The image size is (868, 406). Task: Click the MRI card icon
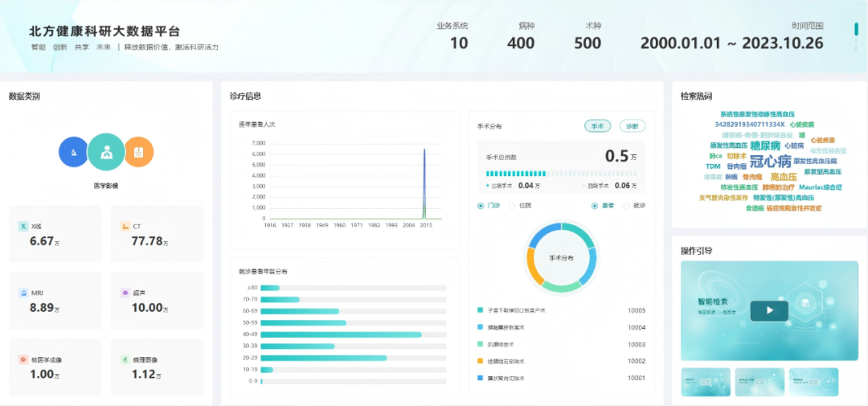[x=23, y=293]
